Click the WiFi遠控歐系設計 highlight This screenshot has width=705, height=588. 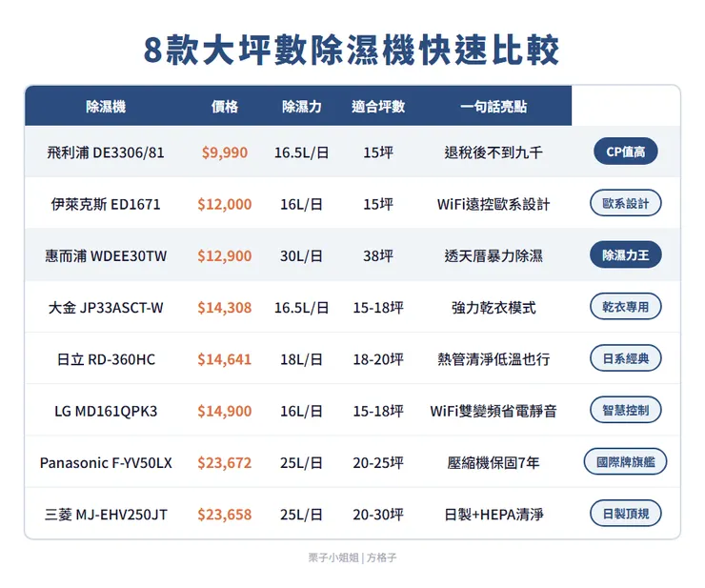(x=493, y=204)
